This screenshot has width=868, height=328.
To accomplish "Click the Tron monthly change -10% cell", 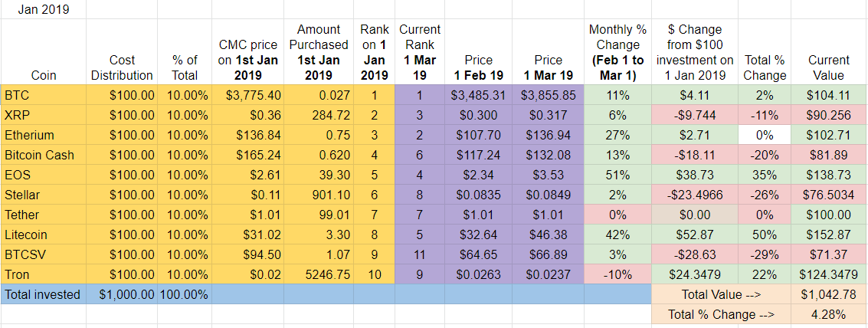I will [x=617, y=274].
